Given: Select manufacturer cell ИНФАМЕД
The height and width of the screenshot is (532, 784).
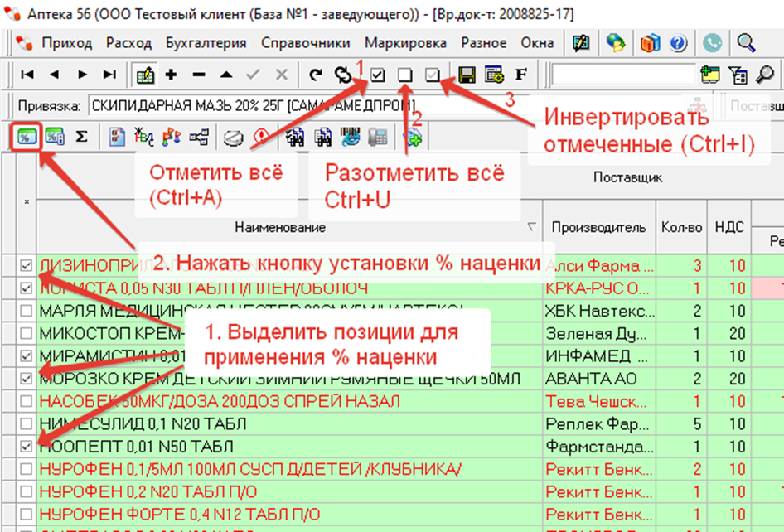Looking at the screenshot, I should 599,356.
